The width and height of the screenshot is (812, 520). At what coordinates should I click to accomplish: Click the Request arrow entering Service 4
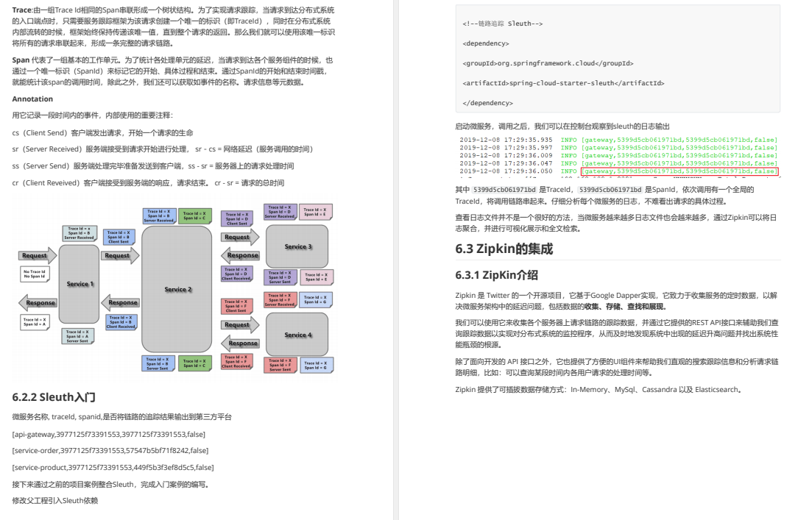click(239, 324)
